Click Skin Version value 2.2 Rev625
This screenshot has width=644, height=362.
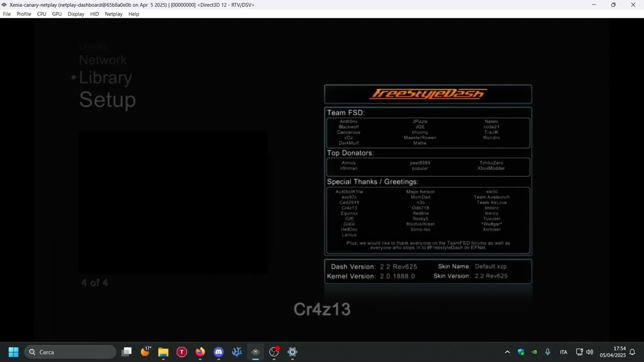(491, 276)
